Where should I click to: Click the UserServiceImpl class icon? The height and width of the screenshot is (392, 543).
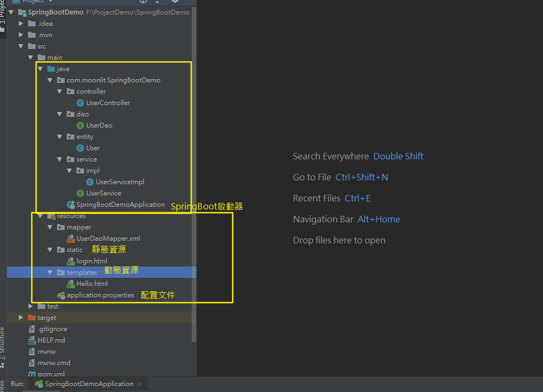(x=89, y=182)
